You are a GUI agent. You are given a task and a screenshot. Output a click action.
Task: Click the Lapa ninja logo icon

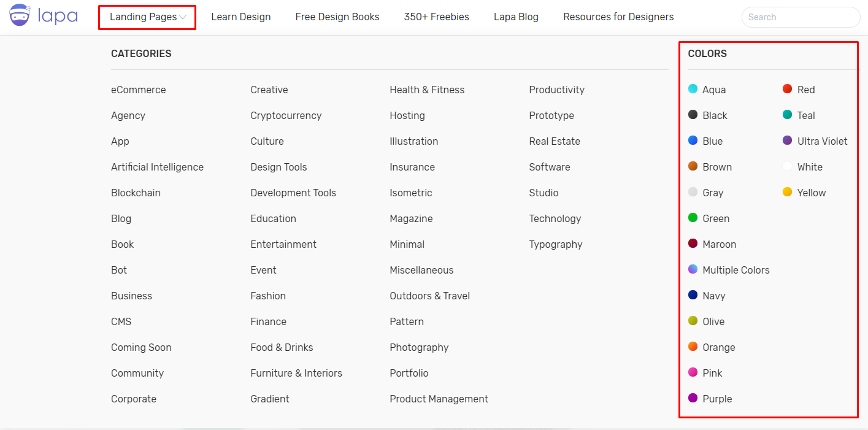point(21,16)
